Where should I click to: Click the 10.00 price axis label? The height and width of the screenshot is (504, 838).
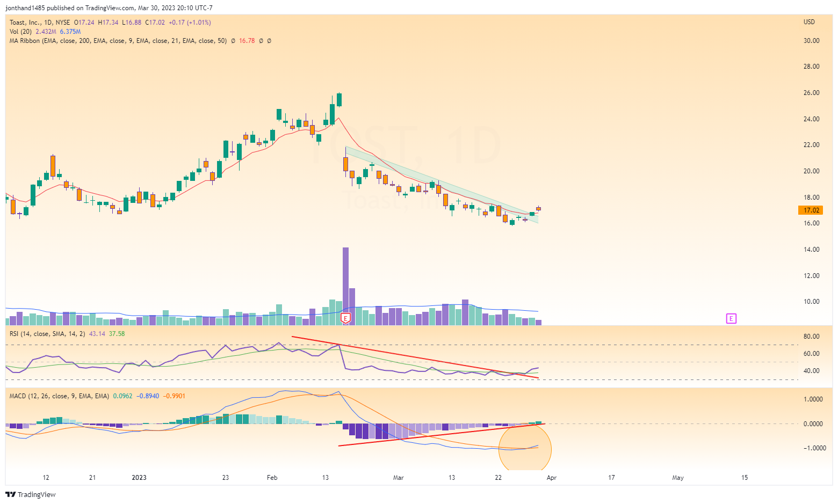(x=811, y=302)
